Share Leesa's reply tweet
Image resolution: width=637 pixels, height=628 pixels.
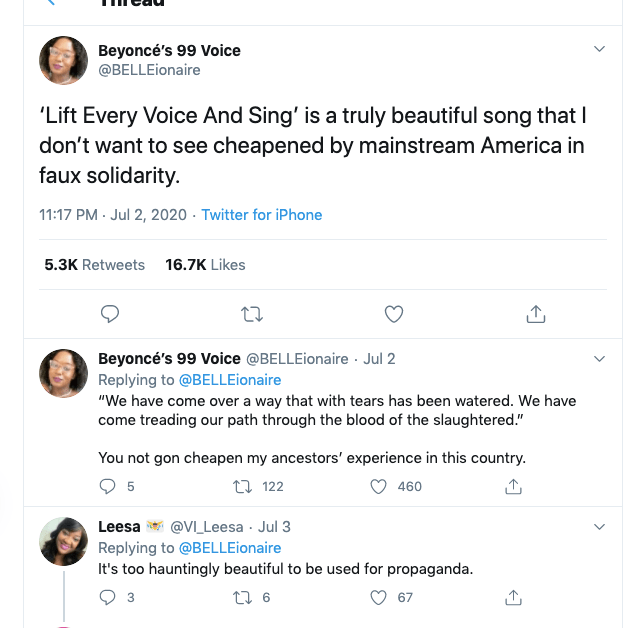513,598
